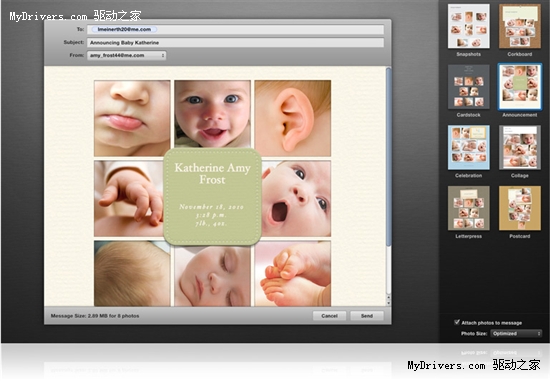Select the Postcard theme thumbnail
This screenshot has height=381, width=550.
(519, 208)
